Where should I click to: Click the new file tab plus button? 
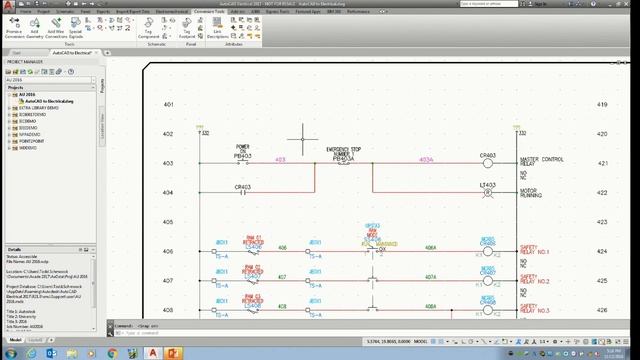[x=107, y=53]
